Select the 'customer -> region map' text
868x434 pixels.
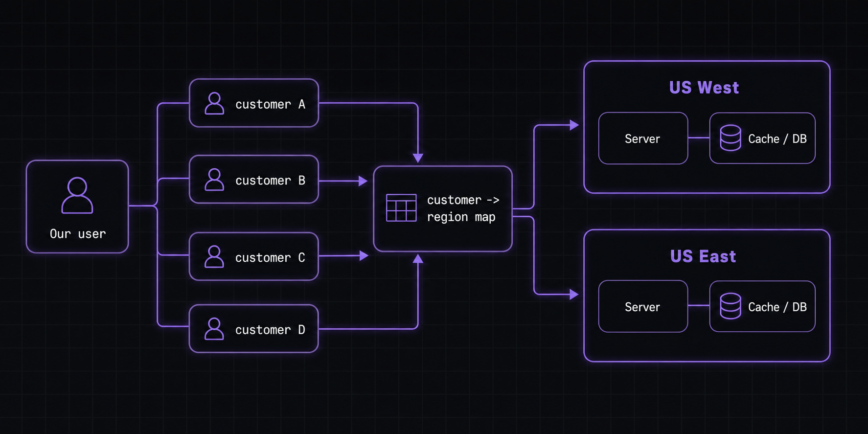463,208
